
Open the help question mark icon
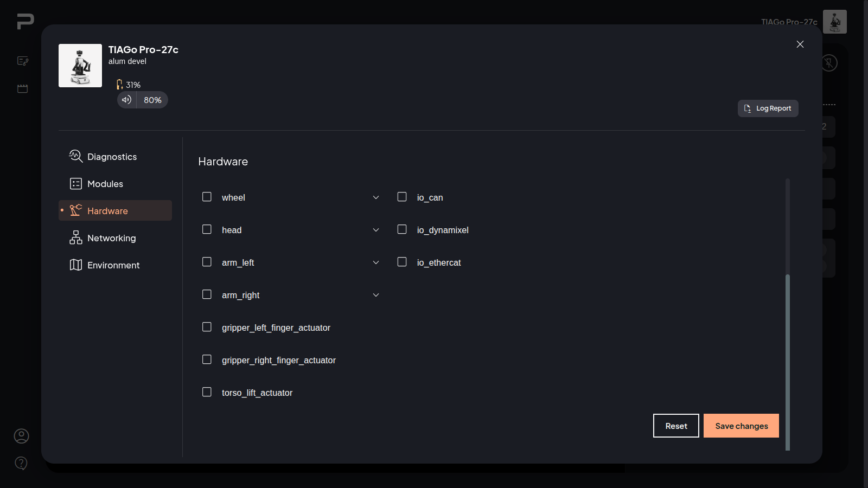point(21,463)
